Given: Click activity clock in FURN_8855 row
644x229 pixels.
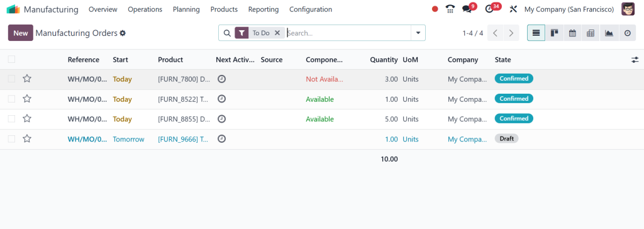Looking at the screenshot, I should 221,119.
